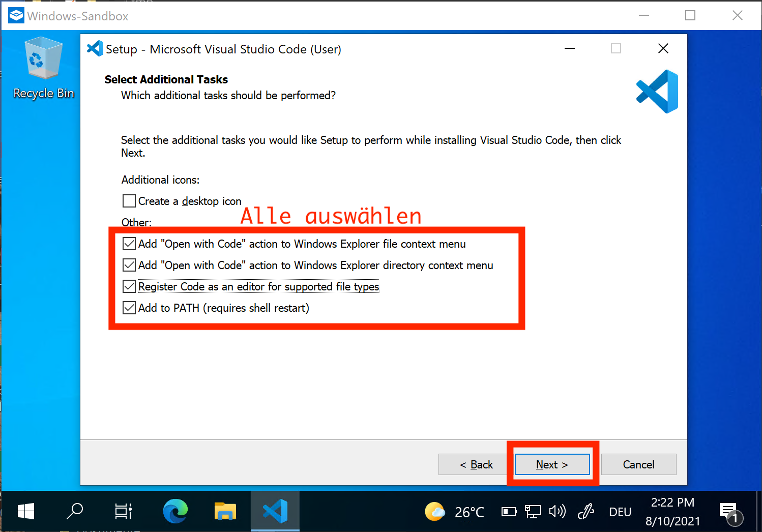Click the volume speaker tray icon
Viewport: 762px width, 532px height.
(558, 511)
